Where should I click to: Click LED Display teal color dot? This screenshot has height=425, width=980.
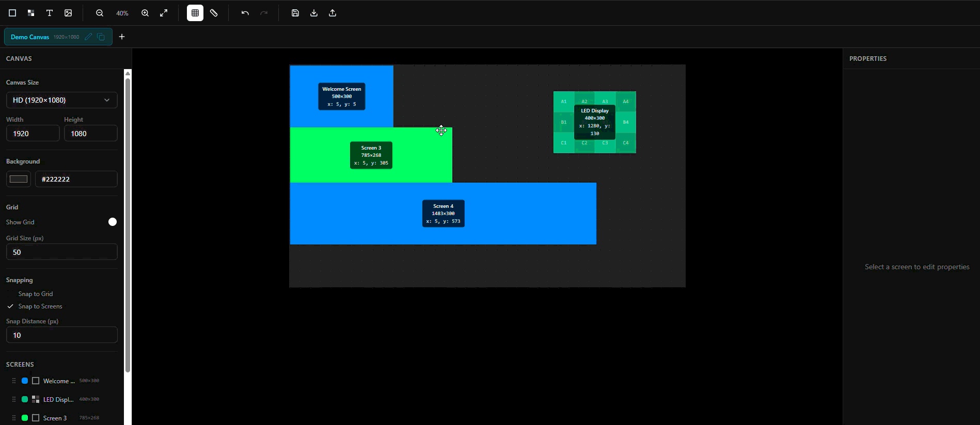25,399
